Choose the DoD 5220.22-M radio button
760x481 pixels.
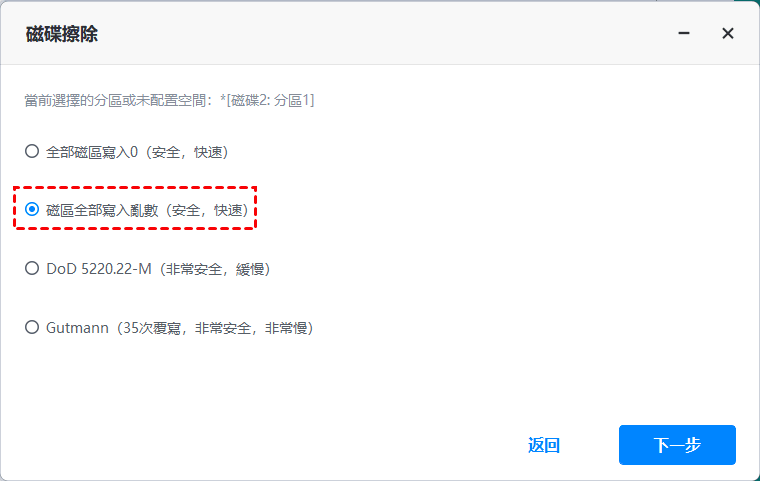click(32, 268)
